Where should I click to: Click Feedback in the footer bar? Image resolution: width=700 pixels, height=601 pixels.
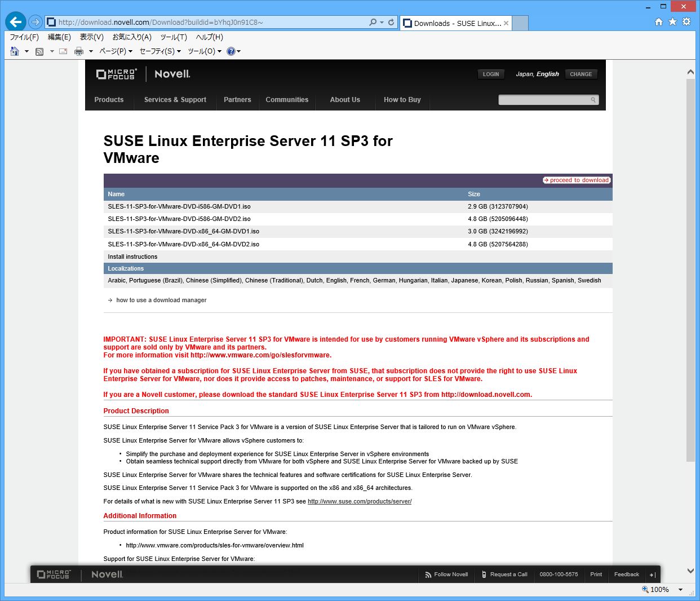click(x=627, y=575)
